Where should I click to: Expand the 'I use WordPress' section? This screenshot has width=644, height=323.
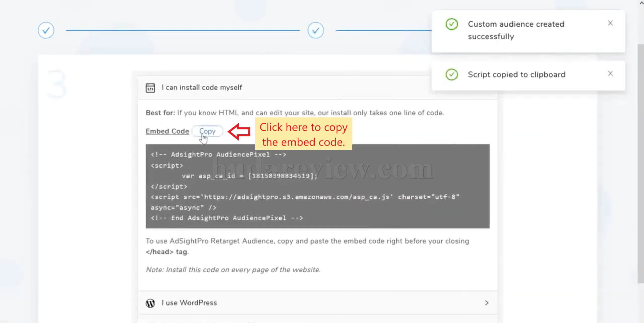[x=318, y=303]
